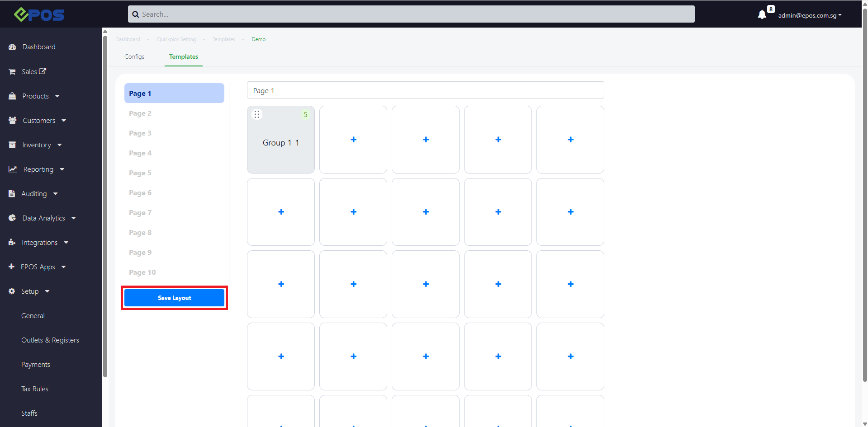
Task: Click the notification bell icon
Action: coord(762,15)
